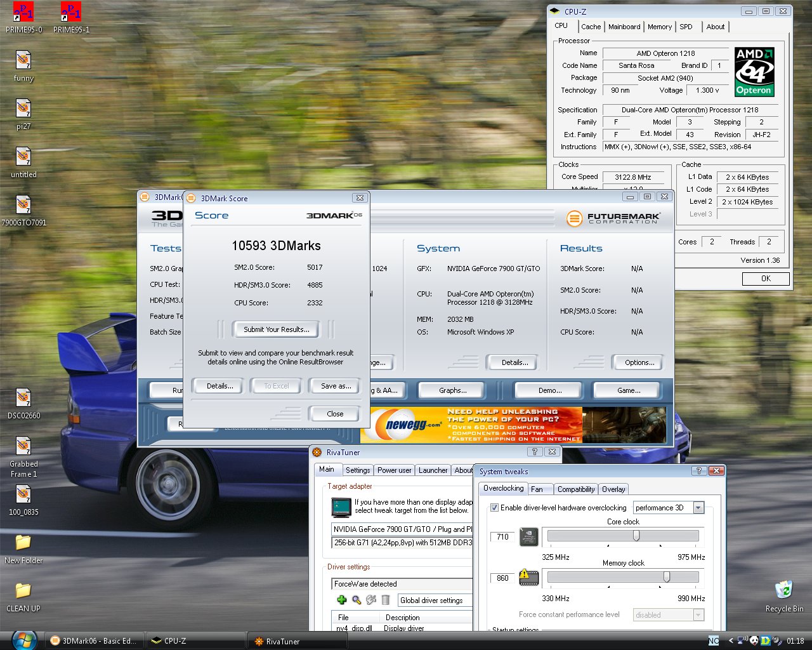This screenshot has height=650, width=812.
Task: Open RivaTuner Launcher tab
Action: [433, 470]
